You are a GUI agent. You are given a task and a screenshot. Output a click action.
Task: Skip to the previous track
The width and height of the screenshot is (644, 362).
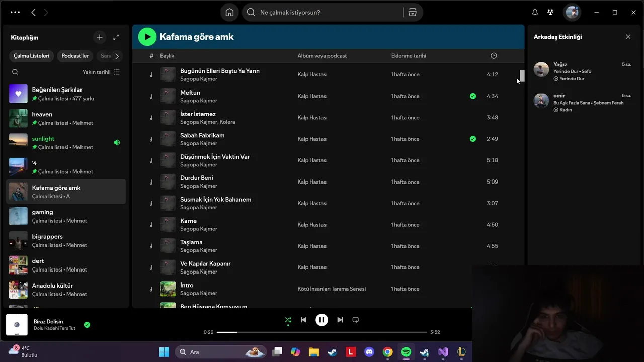(303, 320)
